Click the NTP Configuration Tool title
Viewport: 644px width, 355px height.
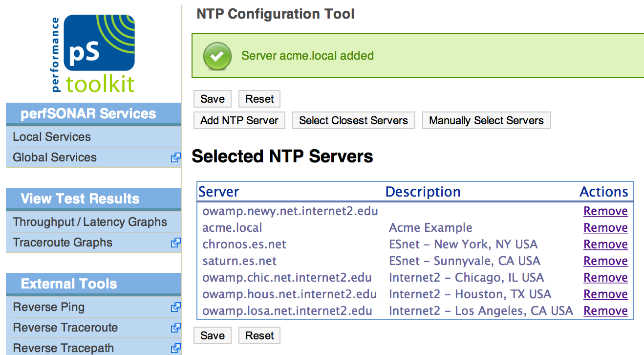tap(276, 14)
